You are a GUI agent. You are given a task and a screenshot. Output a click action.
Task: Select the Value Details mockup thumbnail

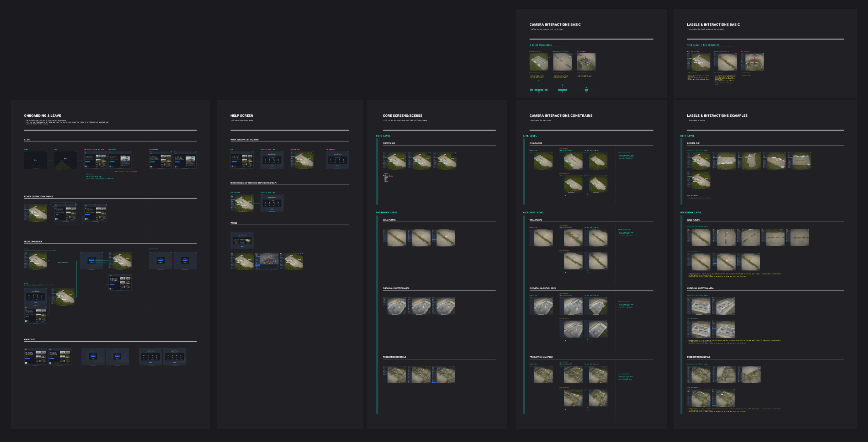click(120, 160)
